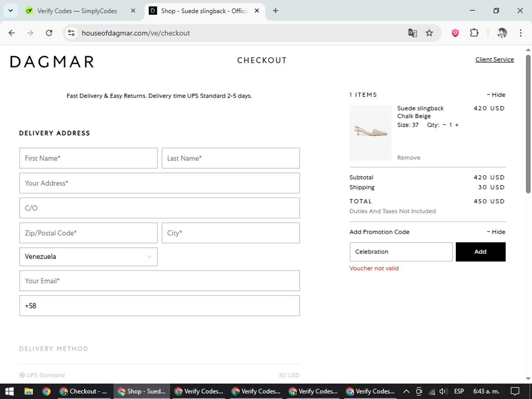Click the Zip/Postal Code field
This screenshot has height=399, width=532.
coord(88,233)
